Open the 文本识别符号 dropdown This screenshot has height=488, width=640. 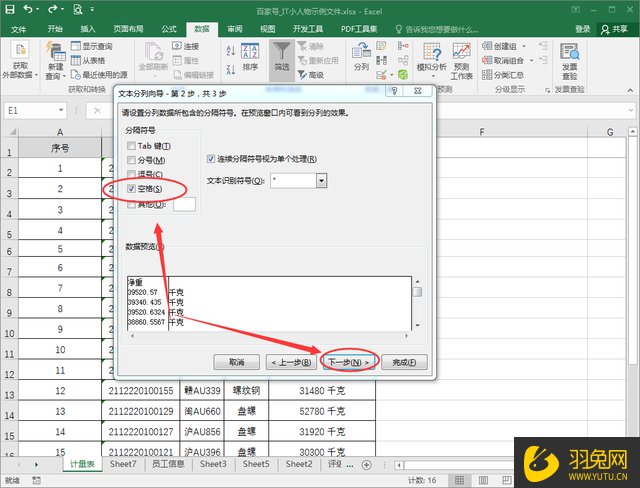(x=322, y=180)
